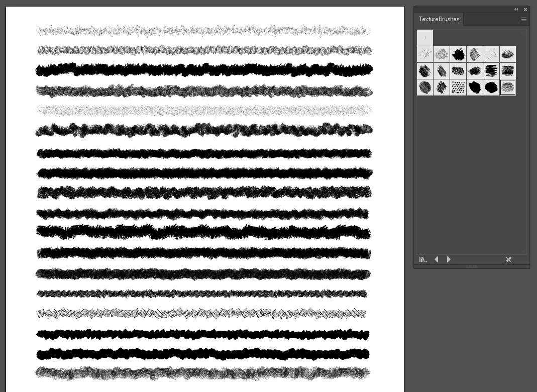Viewport: 537px width, 392px height.
Task: Select the horizontal lines scribble brush
Action: [491, 71]
